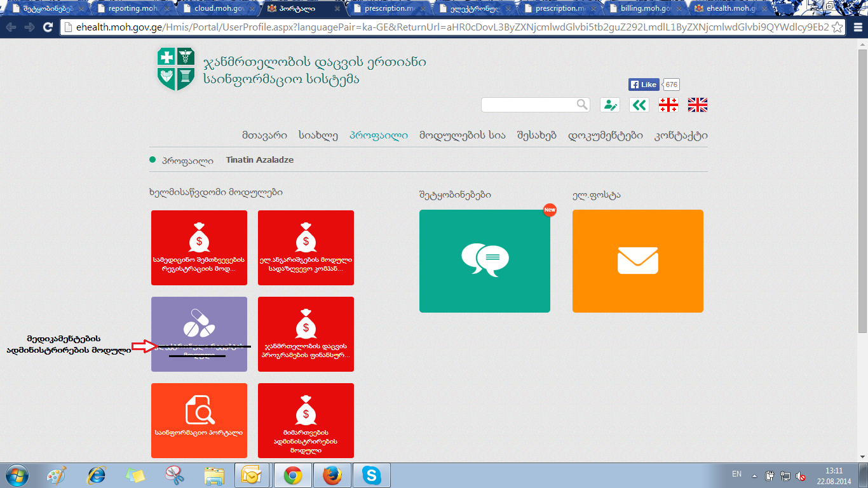Click the browser address bar URL
The image size is (868, 488).
[x=445, y=27]
